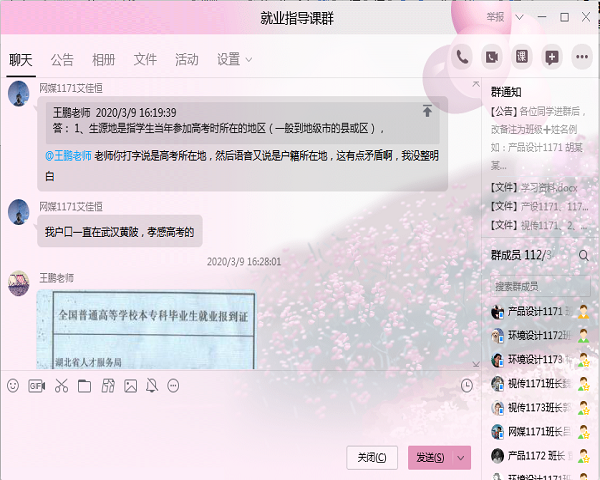Open the GIF sticker panel
This screenshot has width=600, height=480.
pyautogui.click(x=37, y=386)
